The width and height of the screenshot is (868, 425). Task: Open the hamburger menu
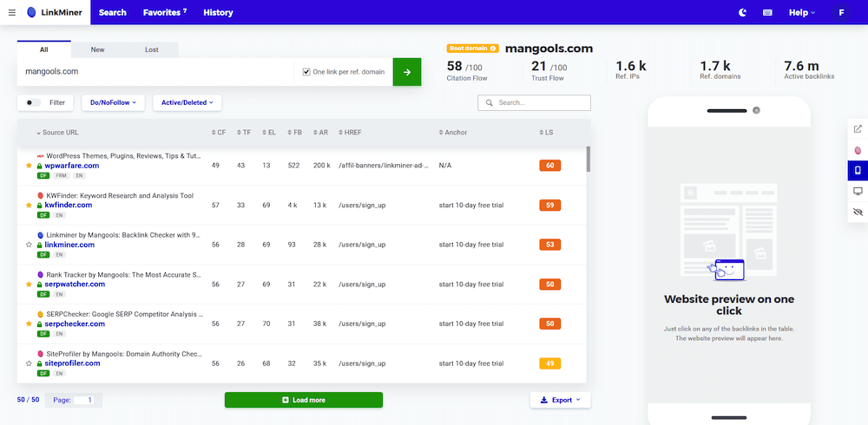11,13
